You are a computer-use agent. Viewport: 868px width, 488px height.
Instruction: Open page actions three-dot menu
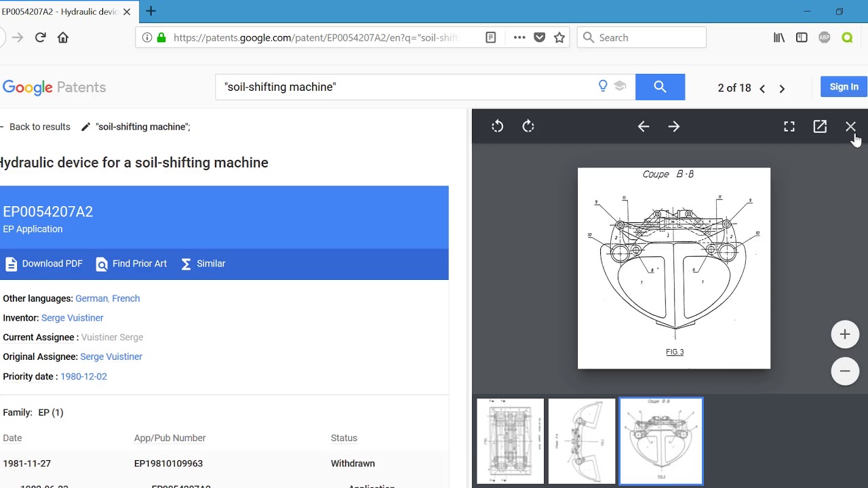click(519, 37)
